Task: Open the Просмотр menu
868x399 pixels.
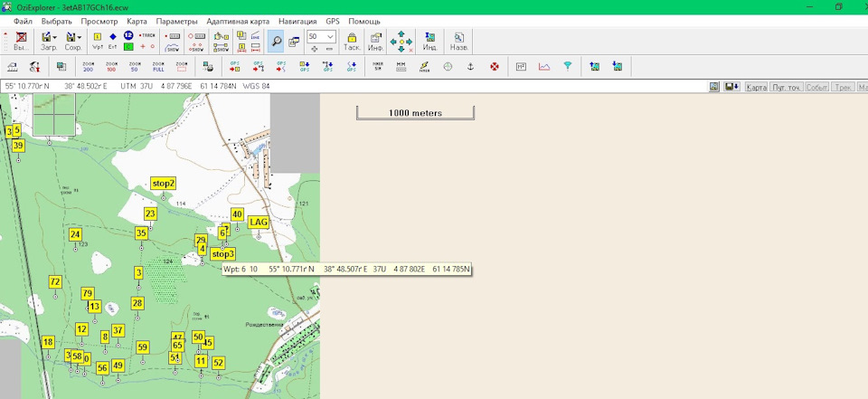Action: click(x=99, y=22)
